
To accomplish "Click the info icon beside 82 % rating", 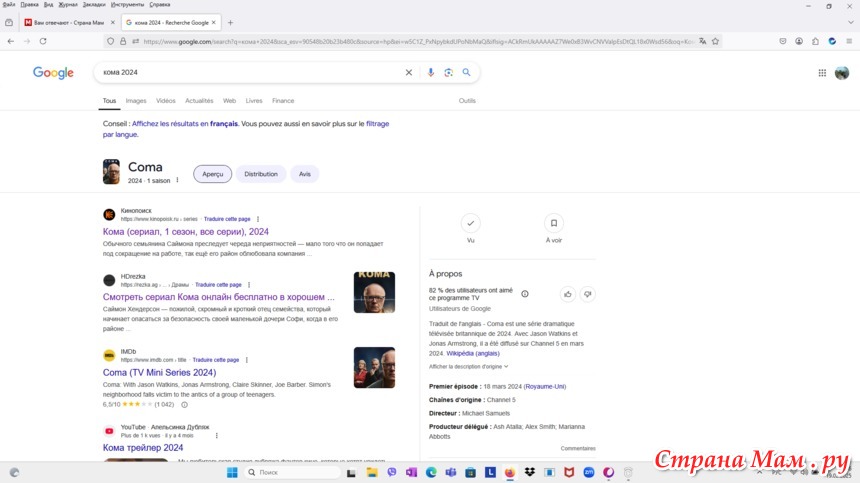I will 525,294.
